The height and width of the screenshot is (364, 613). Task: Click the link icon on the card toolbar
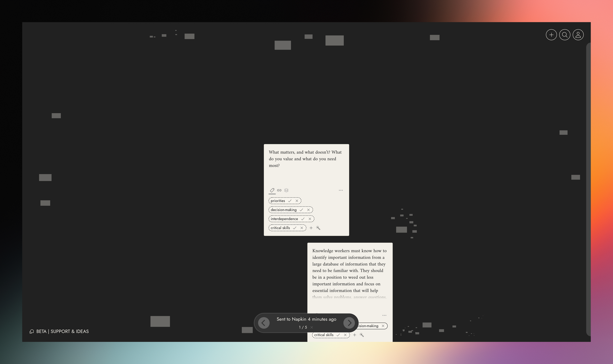[x=279, y=190]
